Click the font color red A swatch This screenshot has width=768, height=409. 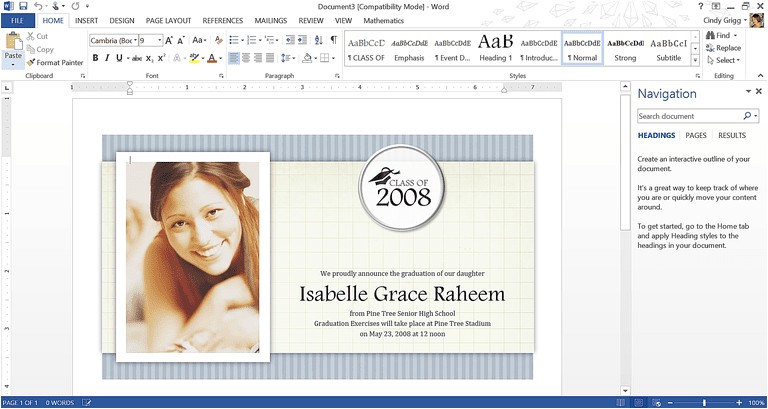point(212,58)
